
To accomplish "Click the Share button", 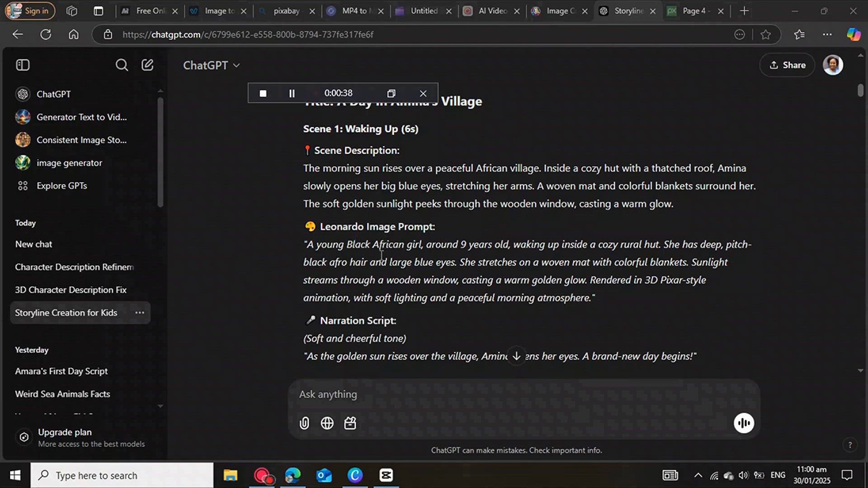I will pyautogui.click(x=787, y=65).
